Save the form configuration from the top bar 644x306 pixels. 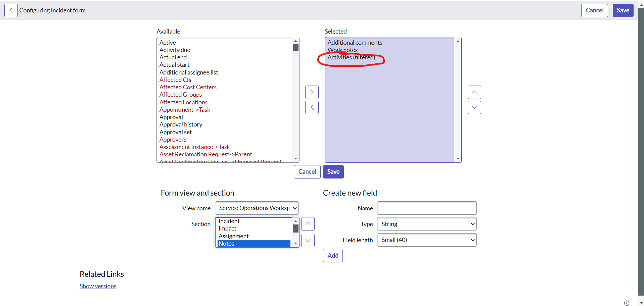(x=623, y=10)
